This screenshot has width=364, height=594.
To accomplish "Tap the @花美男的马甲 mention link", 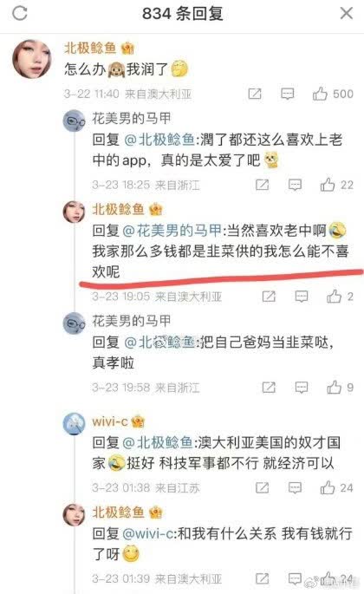I will click(x=172, y=231).
